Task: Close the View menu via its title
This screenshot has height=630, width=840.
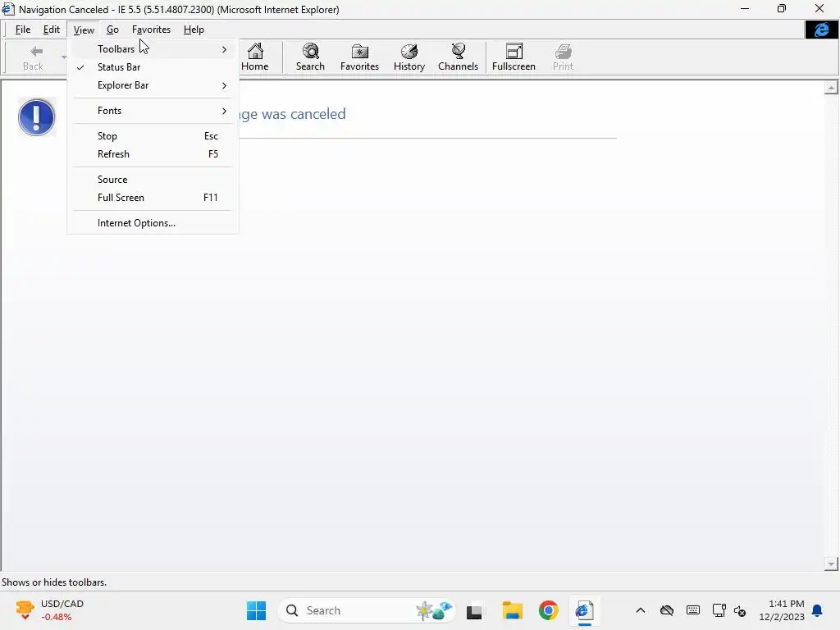Action: (x=84, y=30)
